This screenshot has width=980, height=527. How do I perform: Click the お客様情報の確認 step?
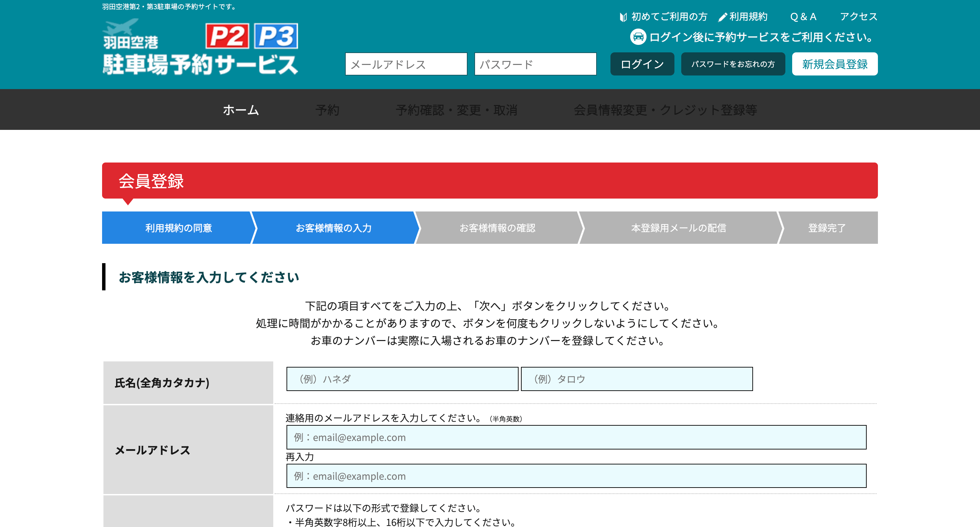[x=497, y=228]
